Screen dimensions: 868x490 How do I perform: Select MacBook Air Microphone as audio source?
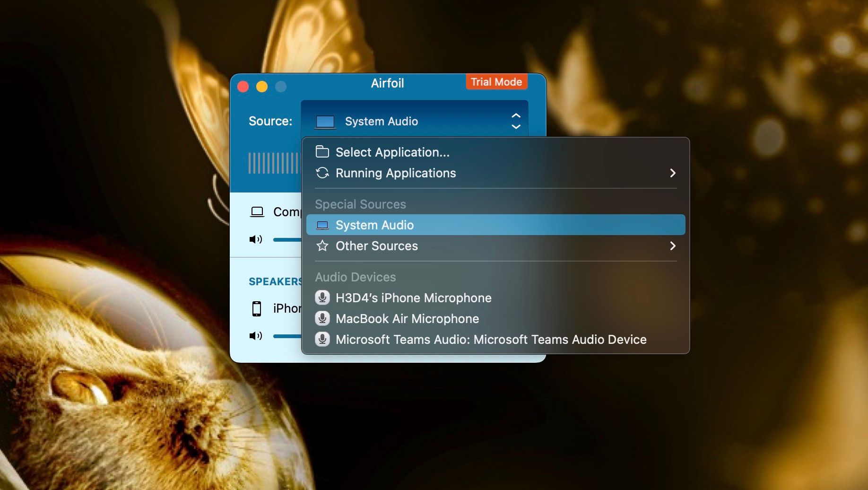[x=407, y=318]
